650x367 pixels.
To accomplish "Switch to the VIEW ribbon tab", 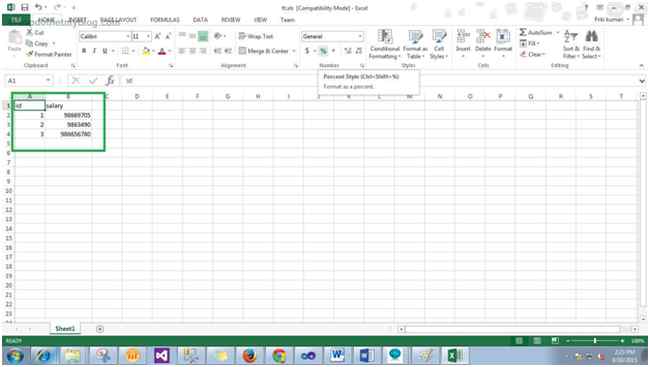I will (260, 20).
